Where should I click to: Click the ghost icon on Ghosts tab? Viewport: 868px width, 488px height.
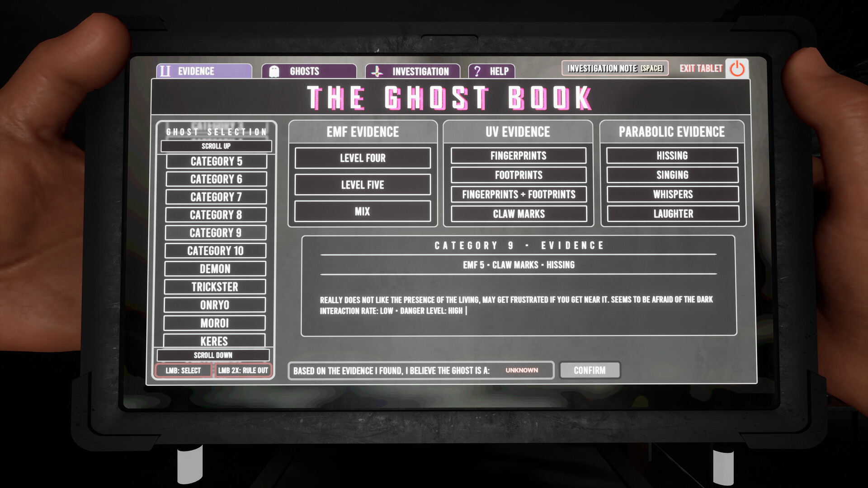pyautogui.click(x=274, y=71)
